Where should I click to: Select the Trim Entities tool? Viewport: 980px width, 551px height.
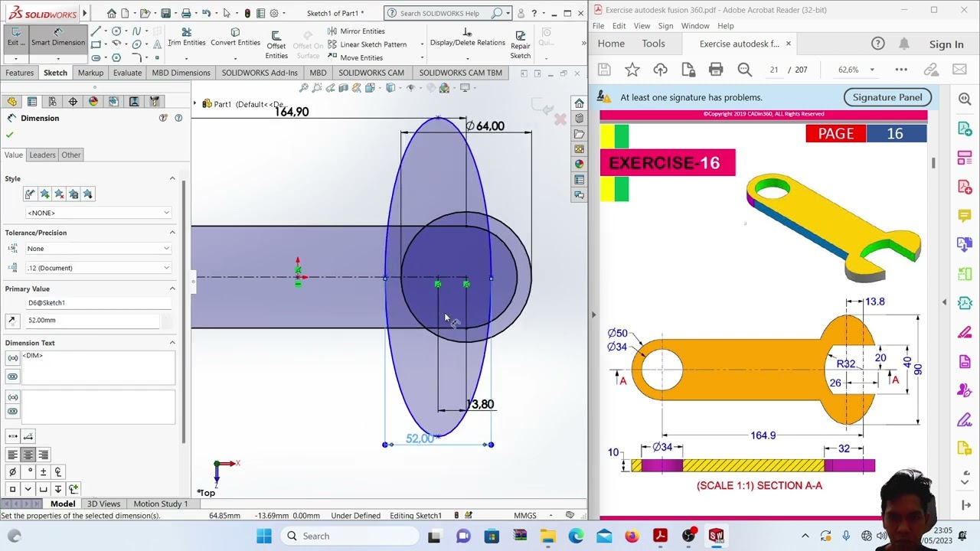tap(186, 37)
